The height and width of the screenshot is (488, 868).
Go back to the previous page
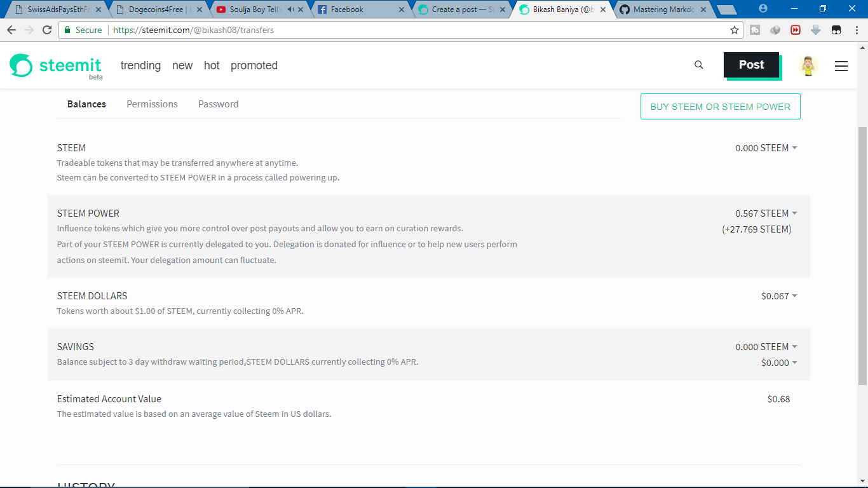(x=11, y=30)
